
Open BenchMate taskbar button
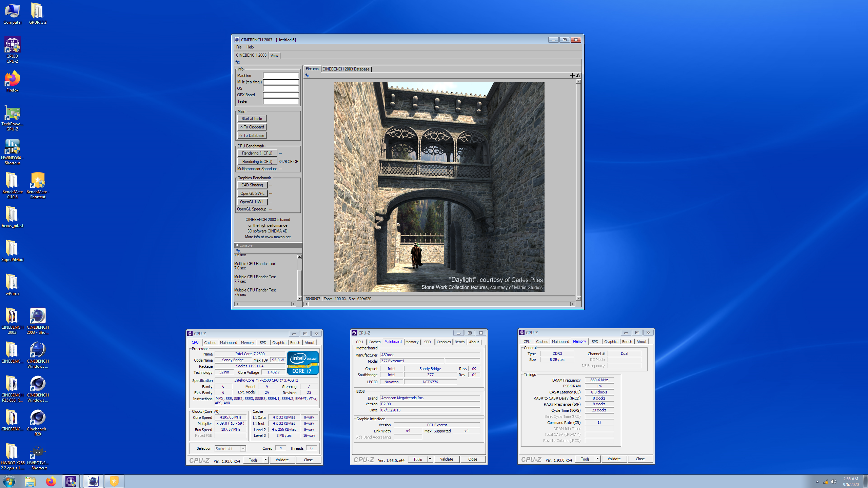[x=114, y=481]
